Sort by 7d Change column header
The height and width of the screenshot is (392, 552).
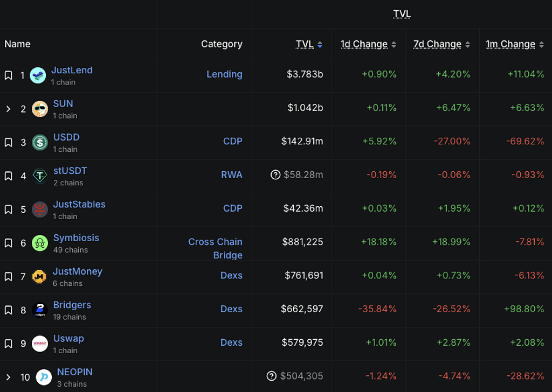(x=437, y=44)
